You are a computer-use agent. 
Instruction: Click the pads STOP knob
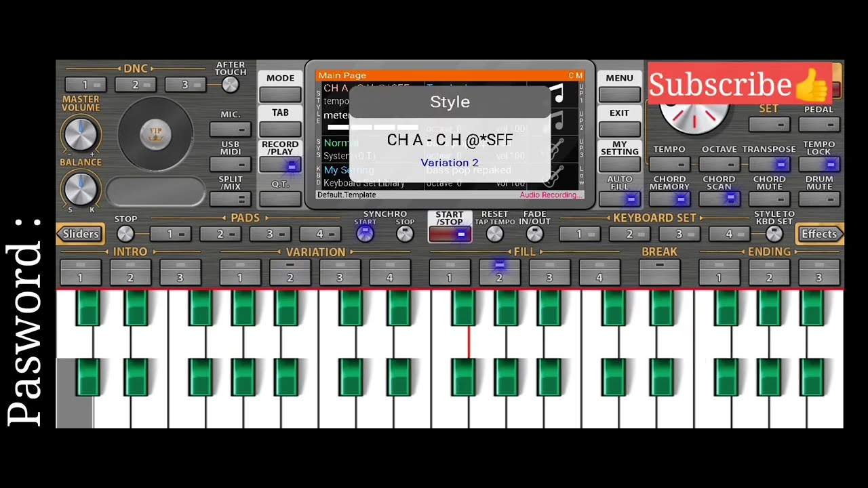click(125, 234)
